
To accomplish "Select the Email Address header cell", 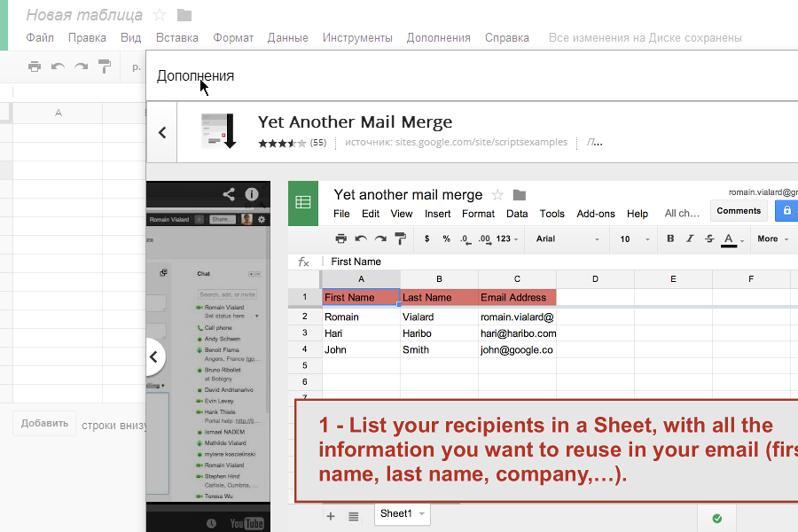I will pyautogui.click(x=517, y=297).
